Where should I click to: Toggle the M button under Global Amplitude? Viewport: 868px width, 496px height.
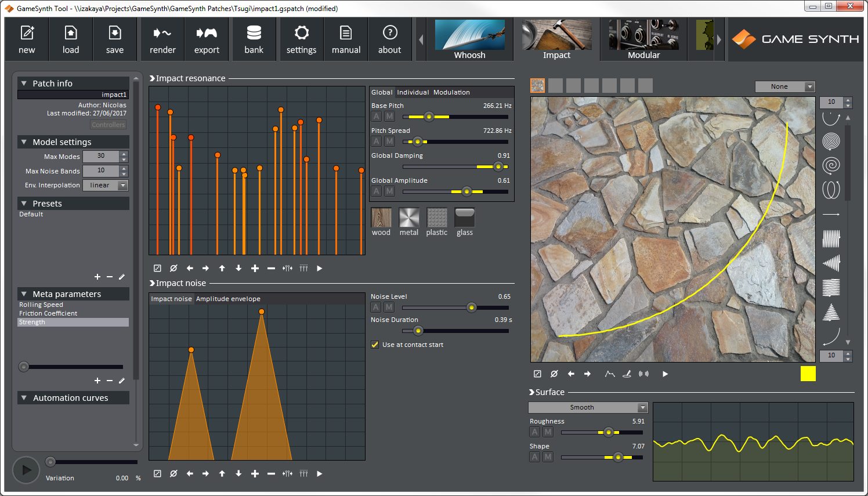(x=390, y=191)
